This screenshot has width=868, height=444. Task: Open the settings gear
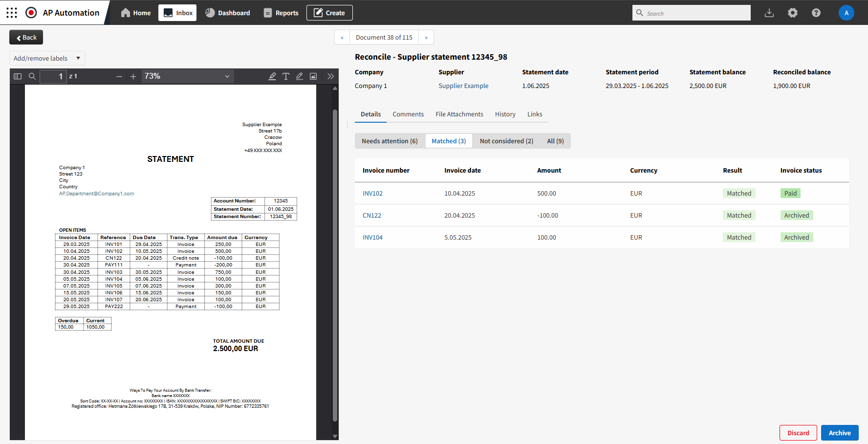tap(793, 13)
